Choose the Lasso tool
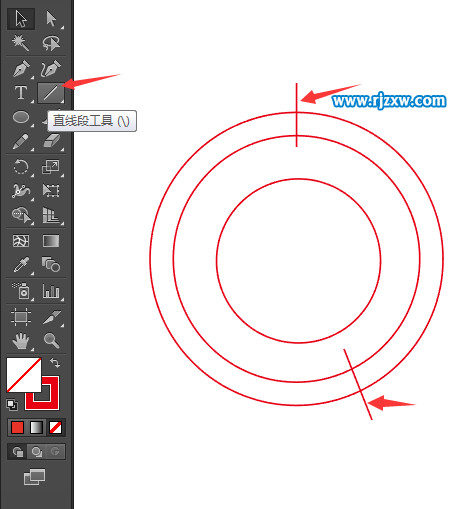Image resolution: width=469 pixels, height=509 pixels. [51, 43]
